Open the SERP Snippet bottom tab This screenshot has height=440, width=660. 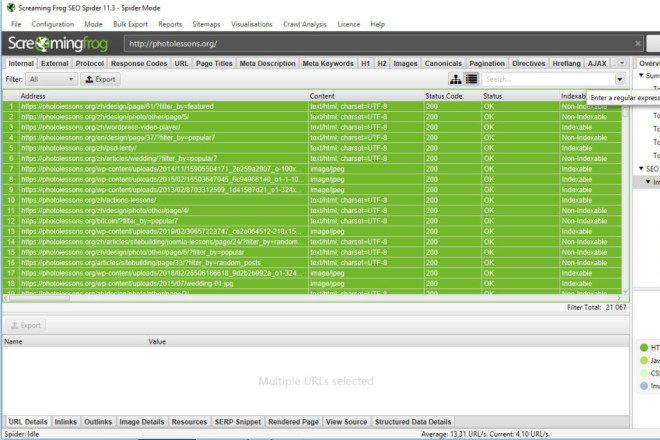pyautogui.click(x=238, y=421)
